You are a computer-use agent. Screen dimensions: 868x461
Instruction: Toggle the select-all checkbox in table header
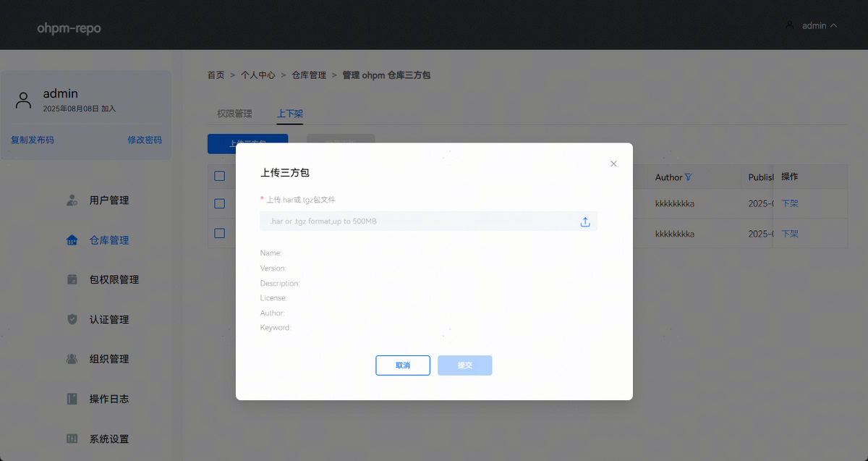click(220, 176)
